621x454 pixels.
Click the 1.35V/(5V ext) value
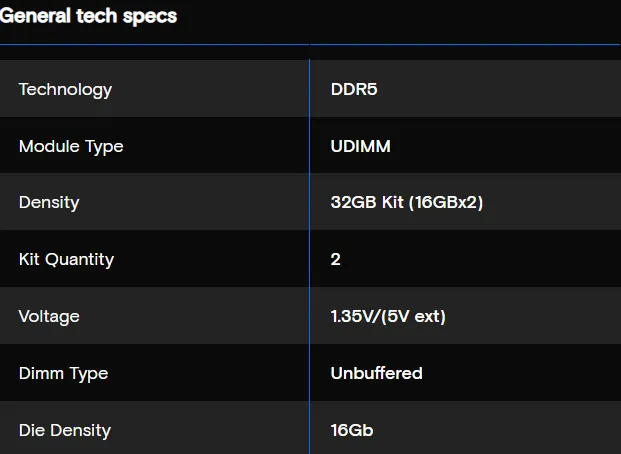(x=388, y=317)
